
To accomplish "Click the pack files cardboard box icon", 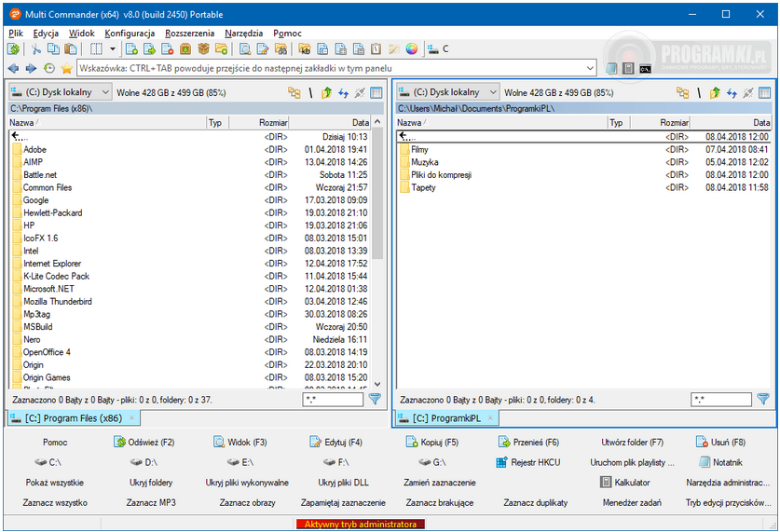I will (203, 48).
